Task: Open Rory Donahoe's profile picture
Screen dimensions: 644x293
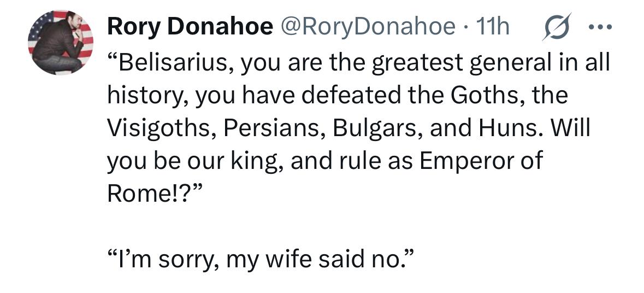Action: point(60,42)
